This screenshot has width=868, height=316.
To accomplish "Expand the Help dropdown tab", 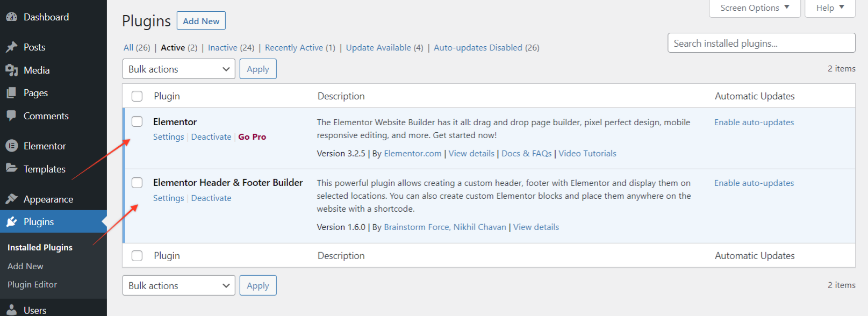I will pos(829,8).
